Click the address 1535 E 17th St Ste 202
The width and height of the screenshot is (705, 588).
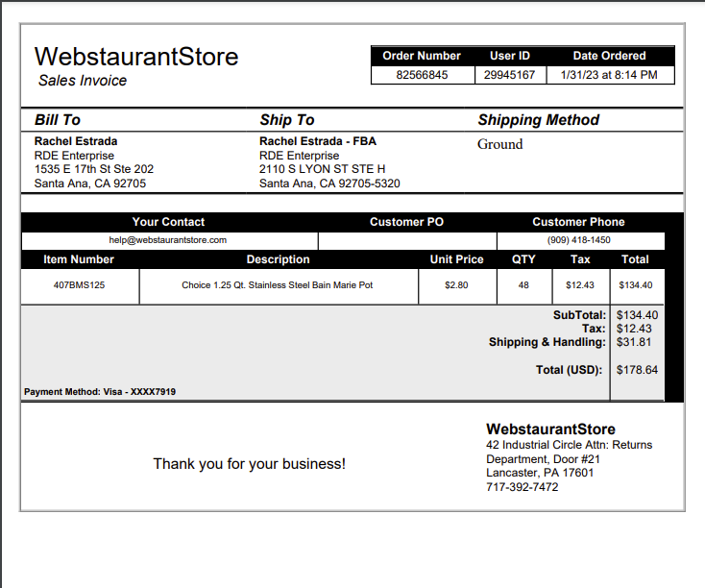94,169
